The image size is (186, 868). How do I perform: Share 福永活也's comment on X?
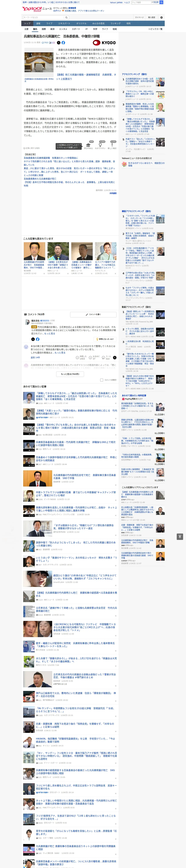click(33, 339)
